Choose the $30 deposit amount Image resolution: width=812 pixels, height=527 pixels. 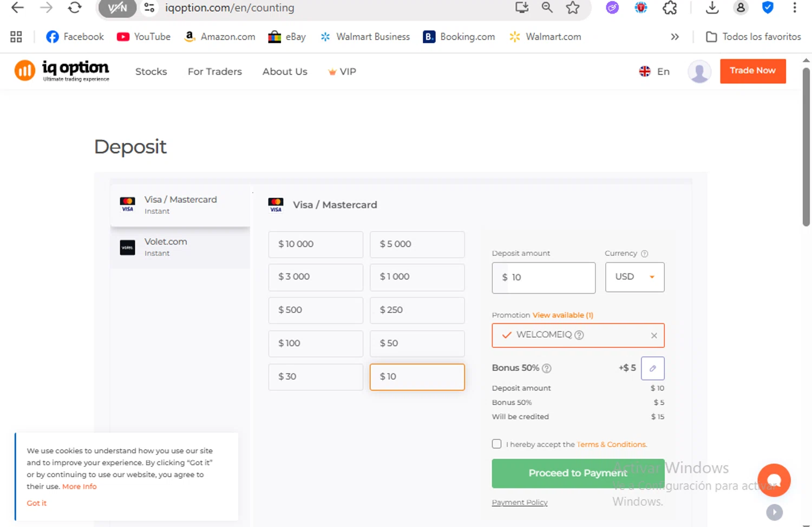[x=316, y=377]
